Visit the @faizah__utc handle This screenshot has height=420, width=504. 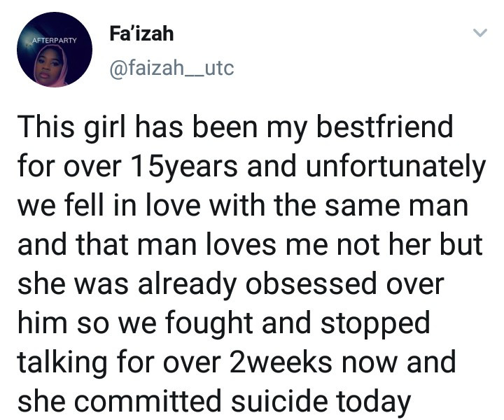coord(171,68)
